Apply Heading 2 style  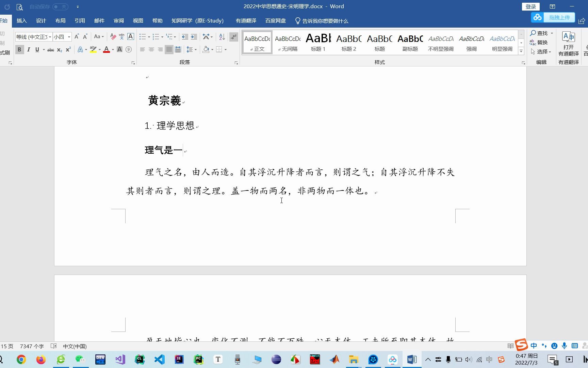tap(349, 42)
